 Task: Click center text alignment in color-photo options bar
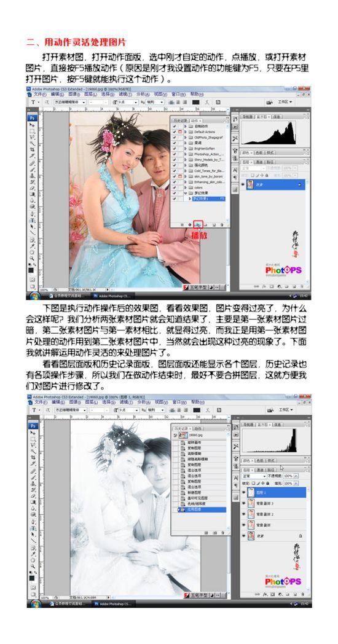click(x=178, y=102)
